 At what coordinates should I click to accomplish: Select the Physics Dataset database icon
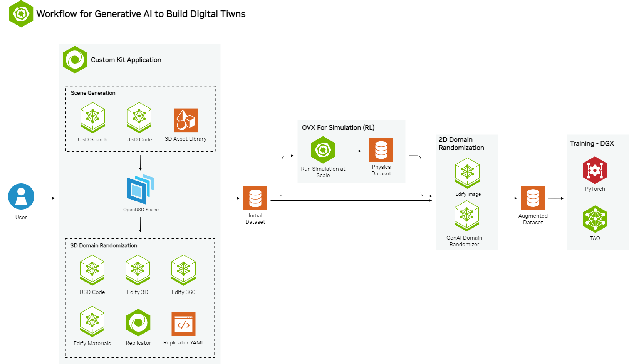tap(381, 150)
